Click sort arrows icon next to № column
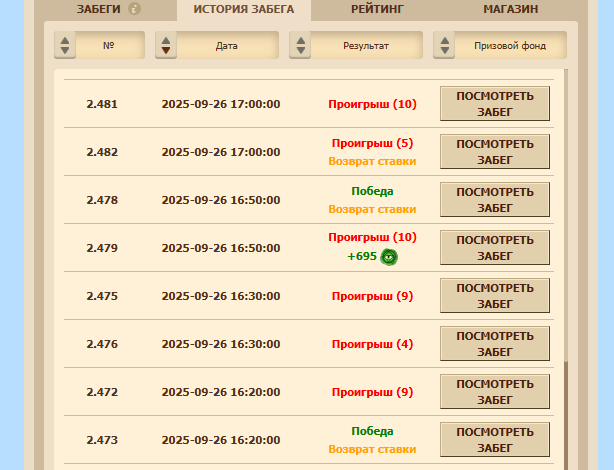614x470 pixels. [x=65, y=46]
